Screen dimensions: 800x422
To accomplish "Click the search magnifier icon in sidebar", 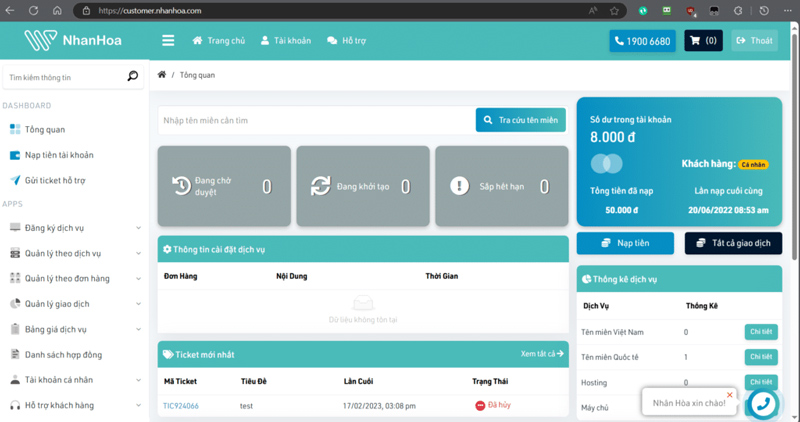I will [x=133, y=77].
